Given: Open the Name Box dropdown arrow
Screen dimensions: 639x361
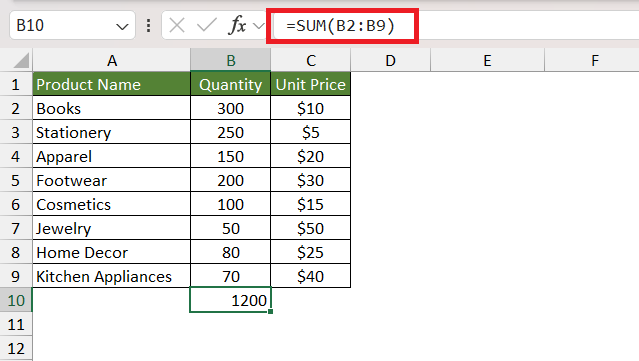Looking at the screenshot, I should click(x=122, y=27).
